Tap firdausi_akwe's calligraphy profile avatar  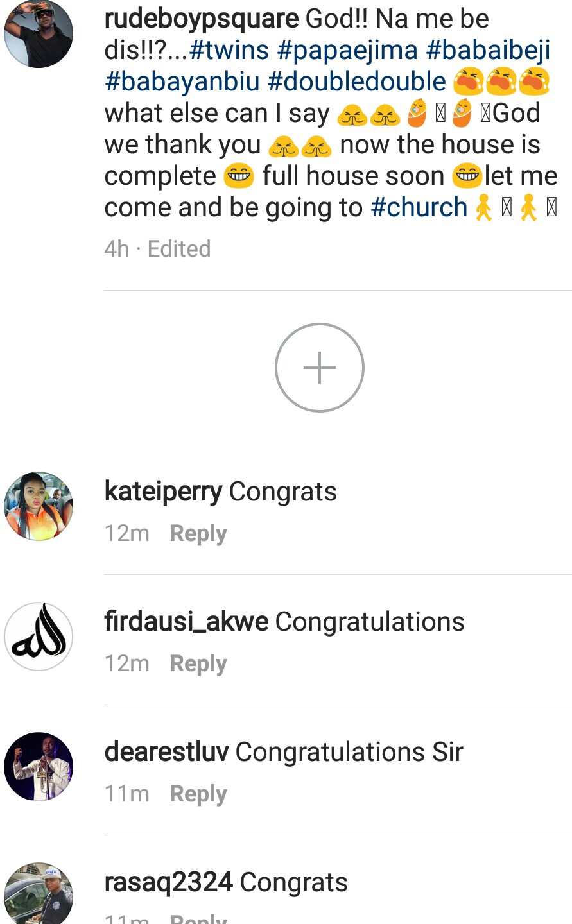click(x=39, y=637)
